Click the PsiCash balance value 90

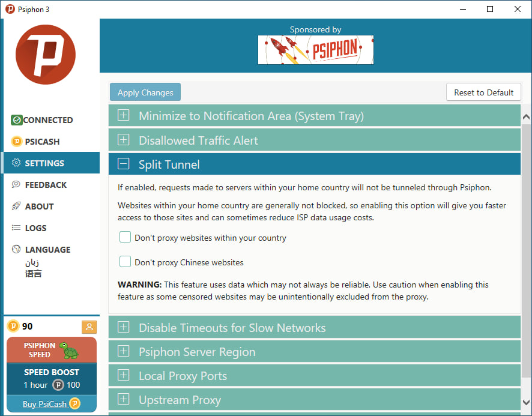tap(27, 327)
